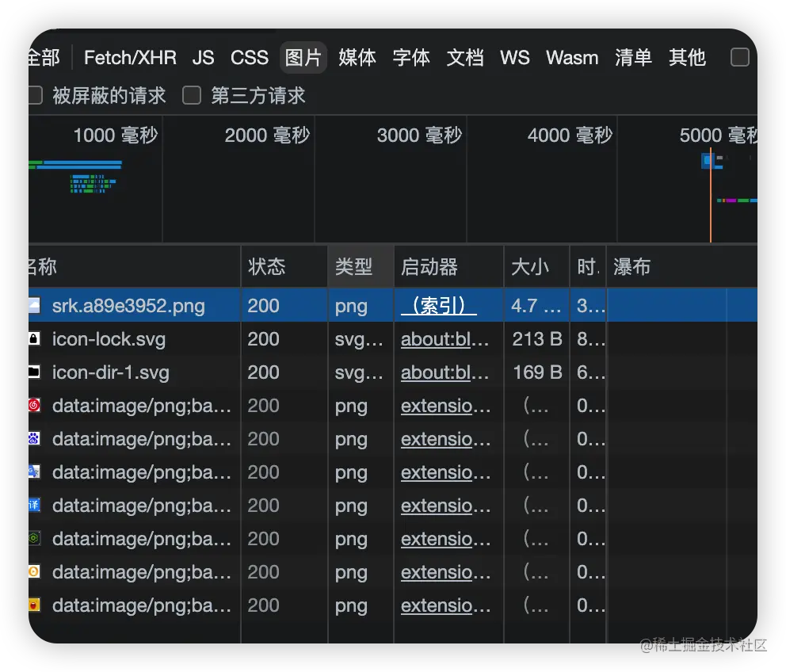The width and height of the screenshot is (786, 672).
Task: Select the Wasm filter tab
Action: coord(572,58)
